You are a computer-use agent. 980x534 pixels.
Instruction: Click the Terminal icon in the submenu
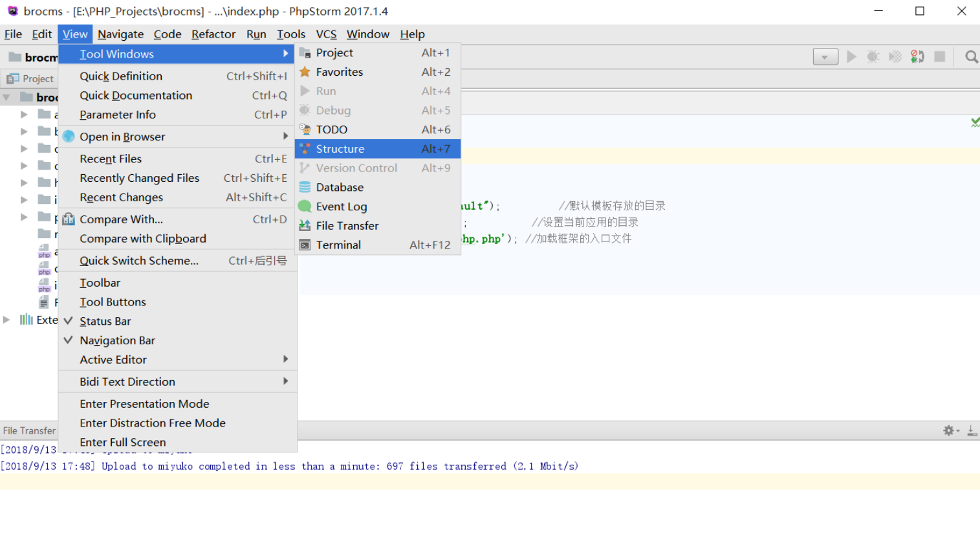pos(305,245)
